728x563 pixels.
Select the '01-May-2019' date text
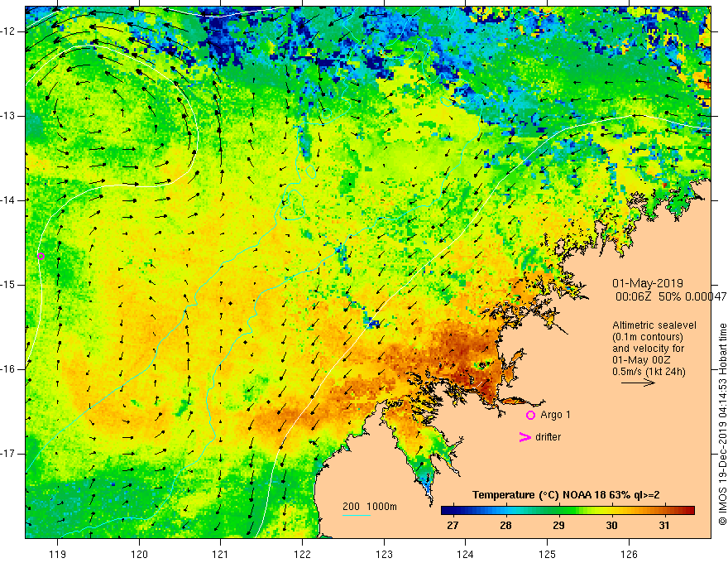point(648,283)
